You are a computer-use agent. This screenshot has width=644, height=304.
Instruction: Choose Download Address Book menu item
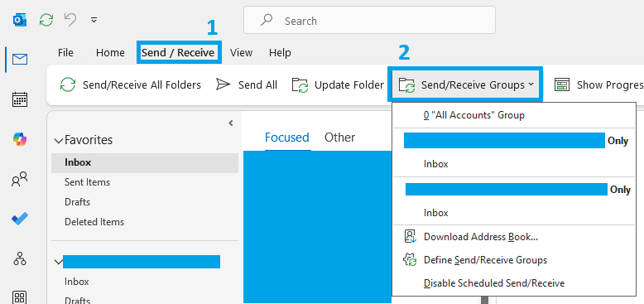tap(514, 237)
